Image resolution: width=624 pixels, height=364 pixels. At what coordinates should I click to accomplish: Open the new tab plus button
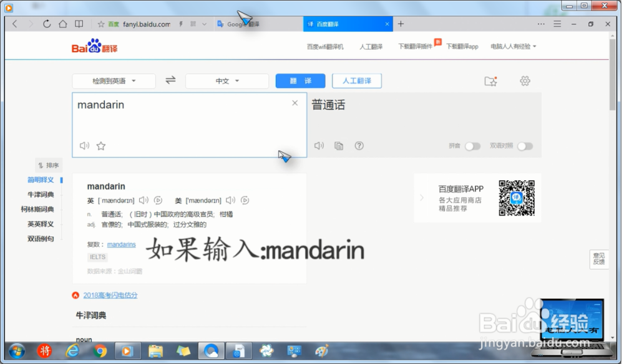[x=401, y=24]
